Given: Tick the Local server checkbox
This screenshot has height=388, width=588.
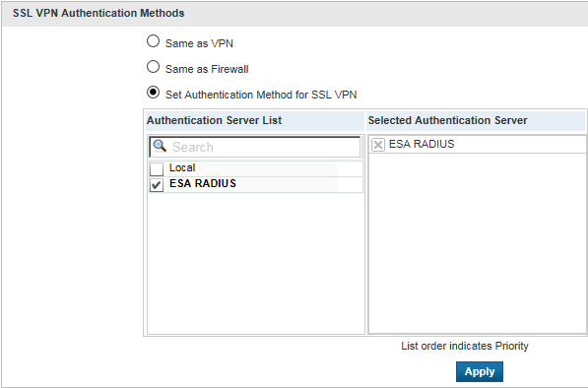Looking at the screenshot, I should (157, 169).
